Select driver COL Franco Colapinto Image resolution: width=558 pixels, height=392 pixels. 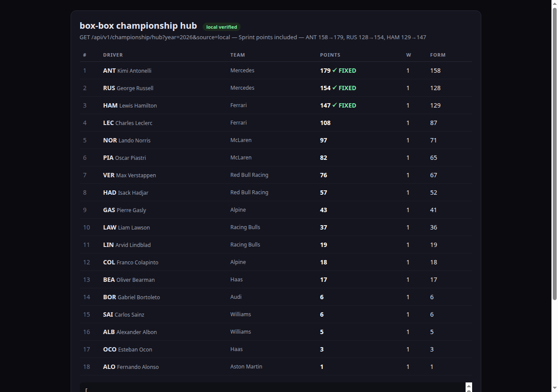click(x=131, y=262)
